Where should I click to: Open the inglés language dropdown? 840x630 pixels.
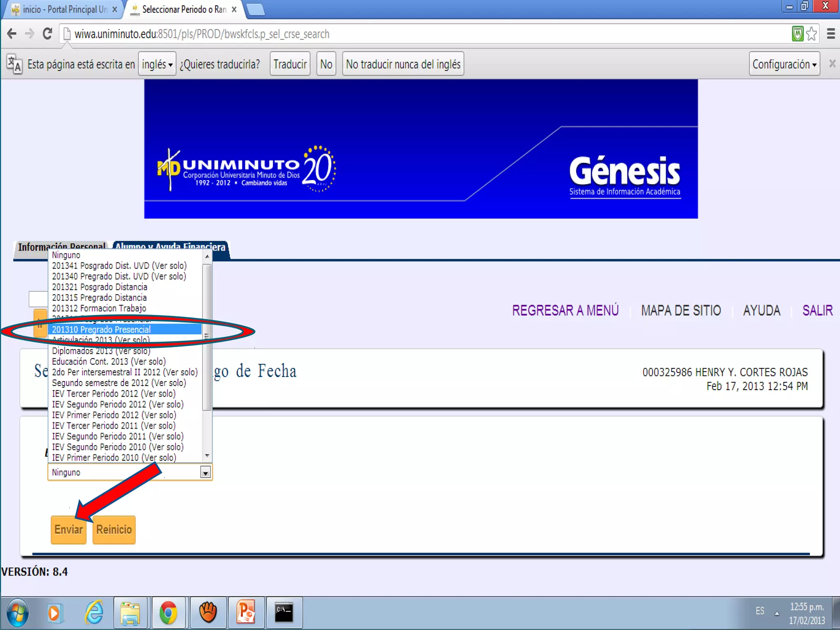pyautogui.click(x=157, y=64)
